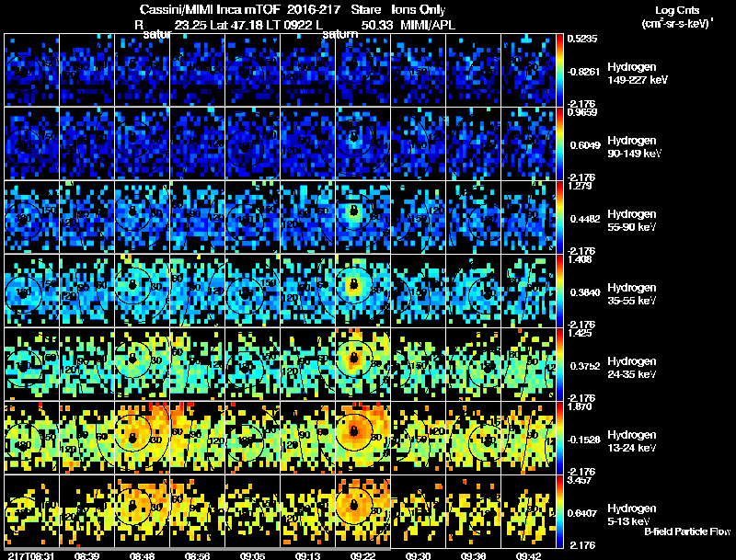Screen dimensions: 736x560
Task: Select the 08:48 panel in 13-24 keV row
Action: point(143,438)
